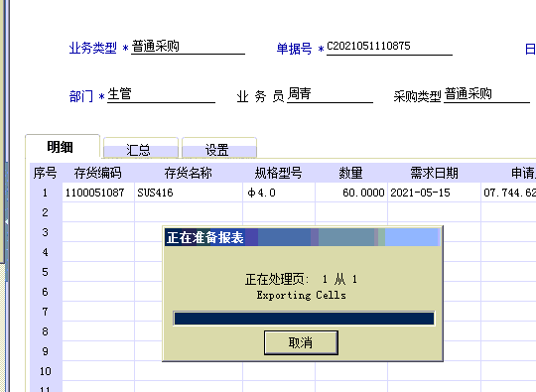
Task: Click the 需求日期 column header
Action: [x=434, y=173]
